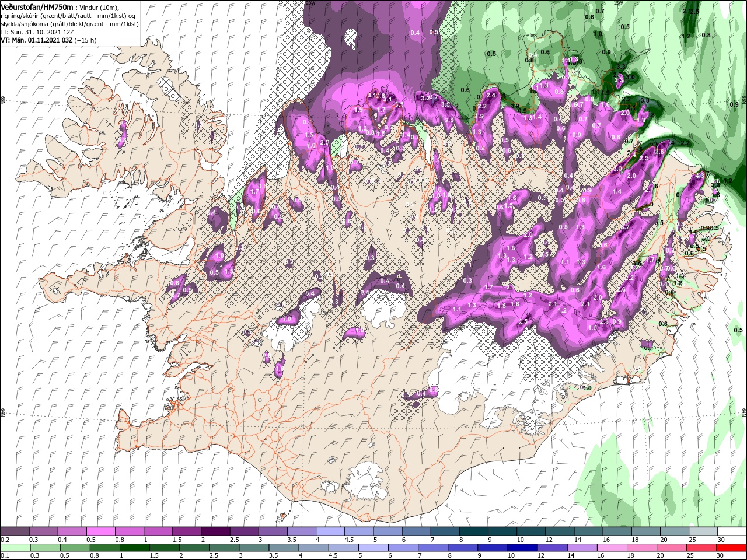Image resolution: width=747 pixels, height=560 pixels.
Task: Pick the lower legend bright red swatch labeled 30
Action: point(731,548)
